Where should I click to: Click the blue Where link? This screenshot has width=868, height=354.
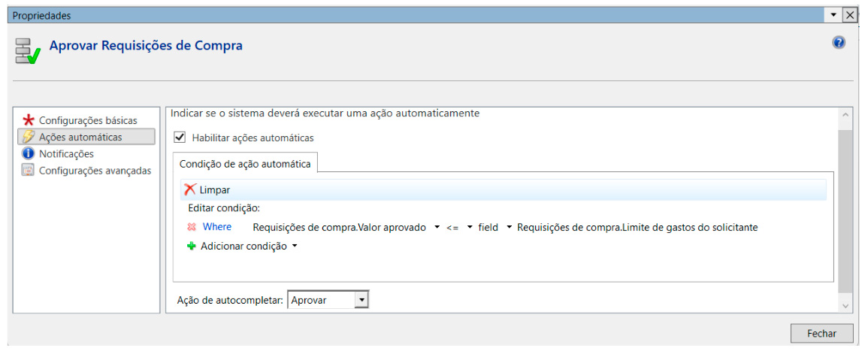tap(217, 227)
